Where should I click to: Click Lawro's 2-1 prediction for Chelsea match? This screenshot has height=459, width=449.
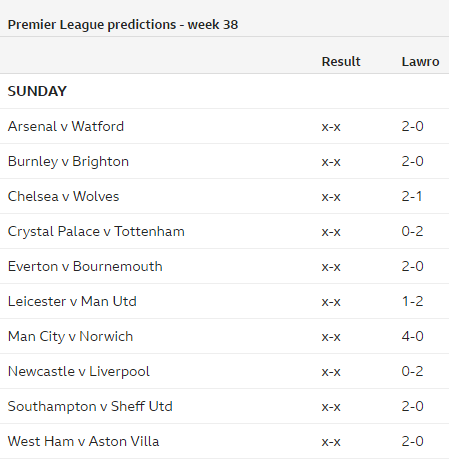point(412,196)
